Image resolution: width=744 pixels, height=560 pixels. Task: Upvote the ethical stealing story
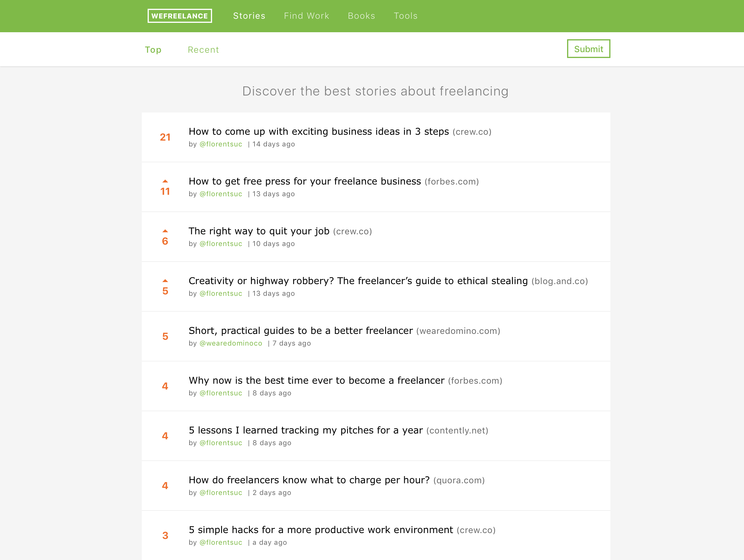(165, 281)
